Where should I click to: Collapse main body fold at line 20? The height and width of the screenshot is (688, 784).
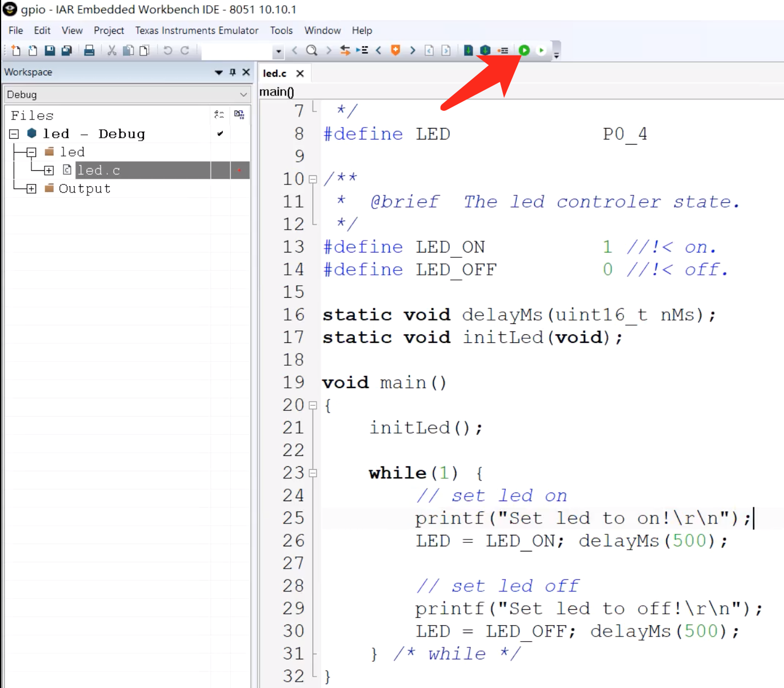point(313,405)
